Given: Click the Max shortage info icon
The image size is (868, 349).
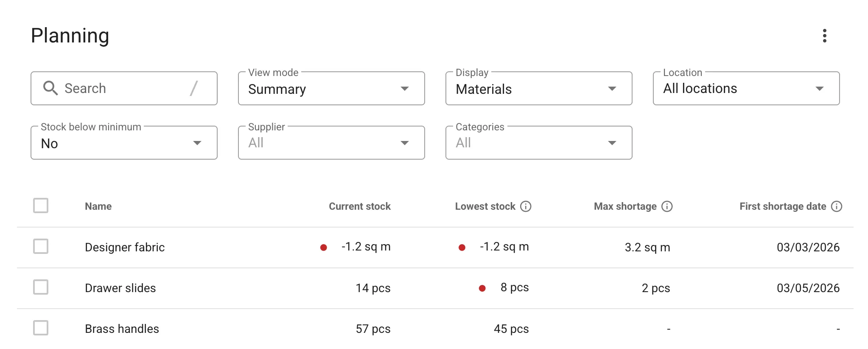Looking at the screenshot, I should (x=667, y=207).
